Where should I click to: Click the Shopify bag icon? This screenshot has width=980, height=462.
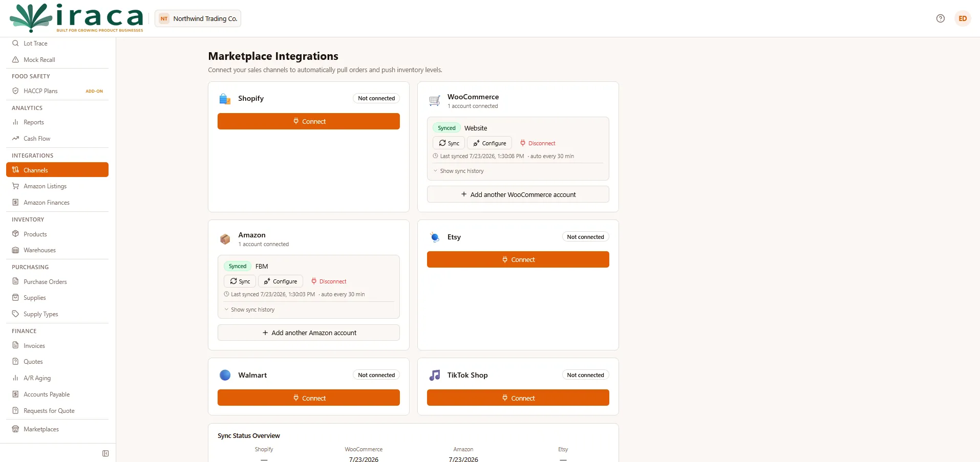[225, 99]
